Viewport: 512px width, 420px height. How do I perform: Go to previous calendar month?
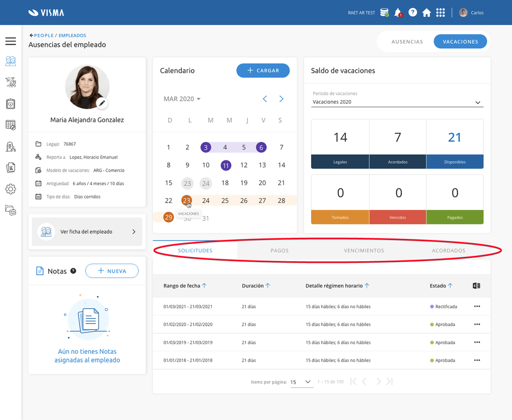click(265, 98)
